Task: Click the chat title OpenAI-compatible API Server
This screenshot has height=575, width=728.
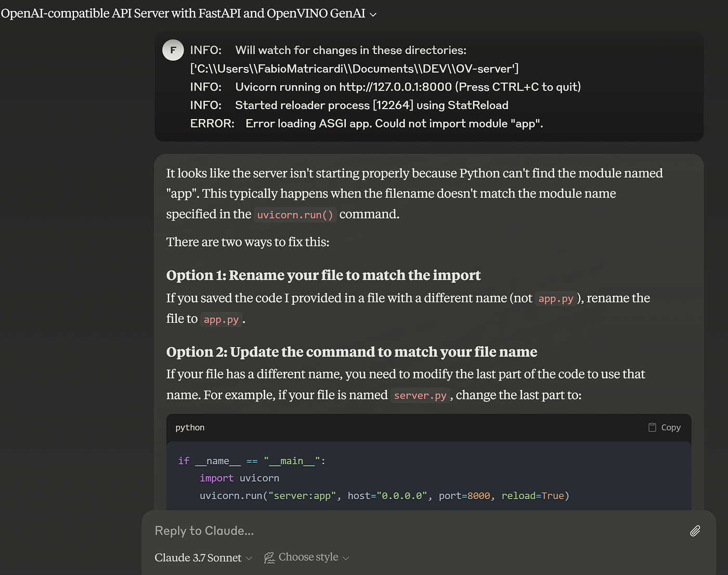Action: (x=183, y=14)
